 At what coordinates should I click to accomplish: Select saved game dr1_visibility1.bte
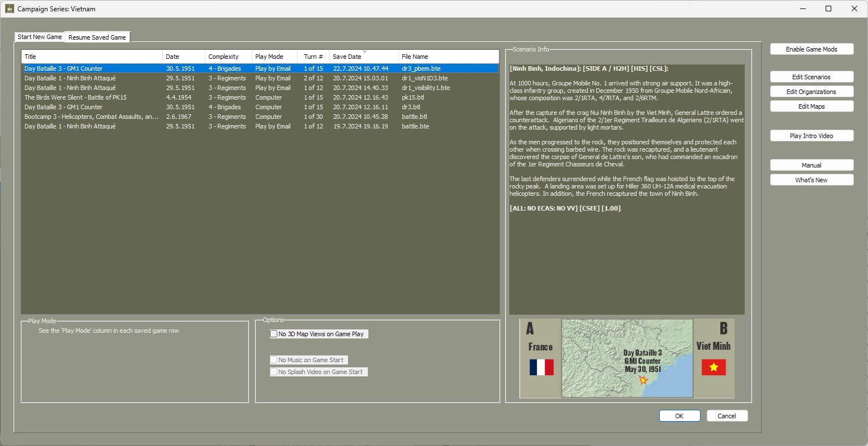(x=260, y=88)
